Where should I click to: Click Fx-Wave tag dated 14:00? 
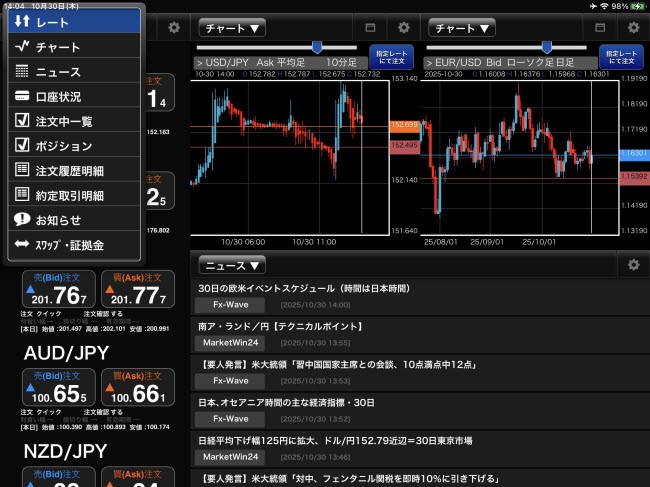pyautogui.click(x=230, y=305)
